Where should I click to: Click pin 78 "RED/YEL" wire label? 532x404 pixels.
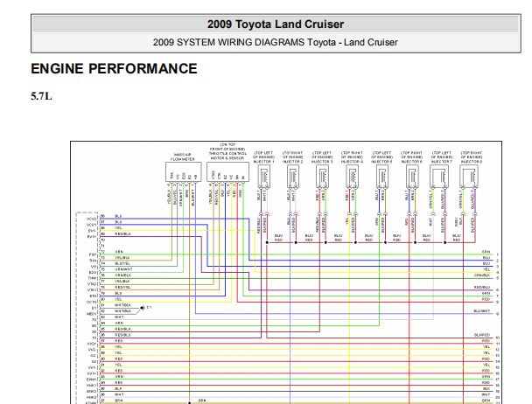click(122, 287)
